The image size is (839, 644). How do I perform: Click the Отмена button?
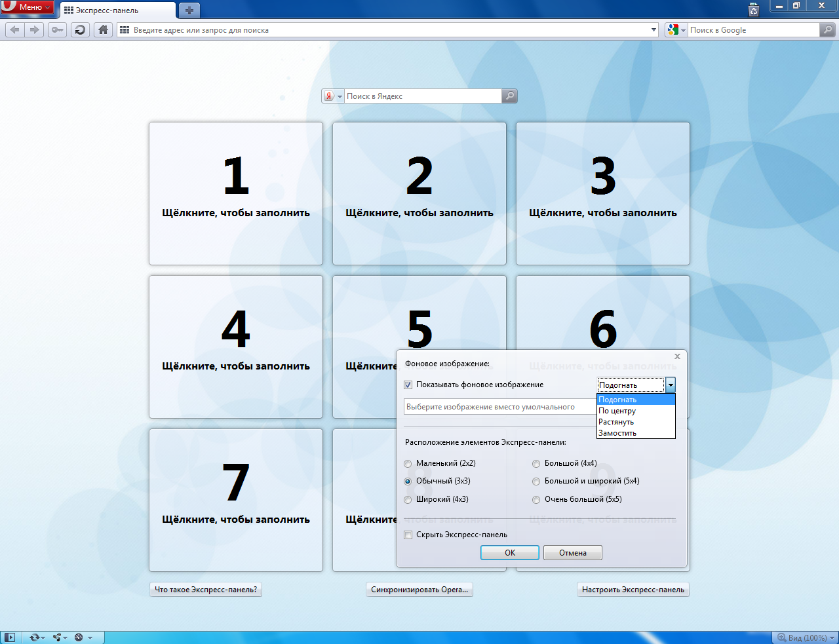pos(573,553)
